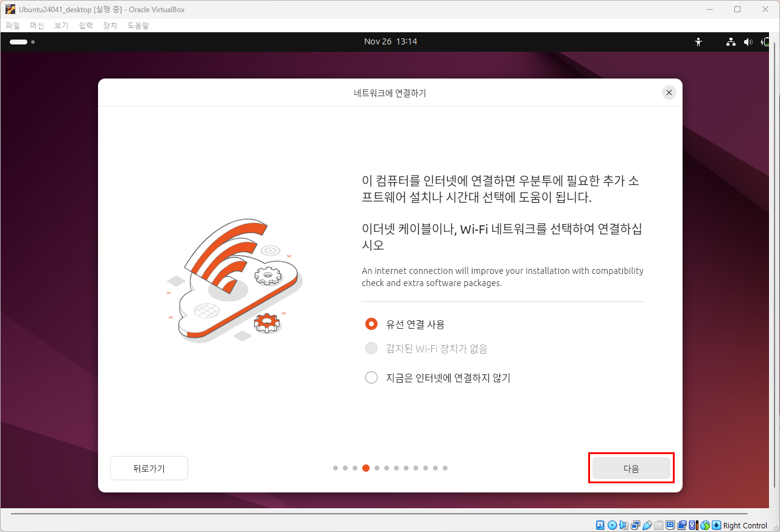Click the CPU virtualization status icon

click(693, 525)
